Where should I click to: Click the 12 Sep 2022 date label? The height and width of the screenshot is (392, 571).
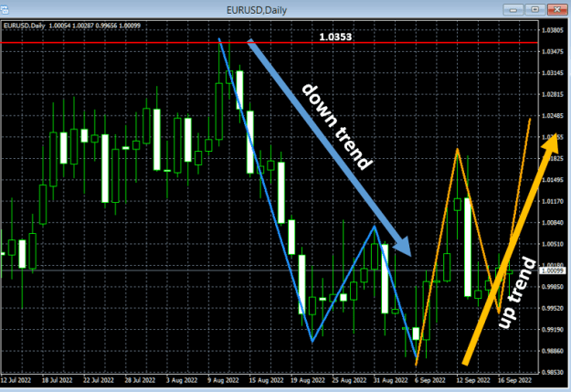[473, 381]
